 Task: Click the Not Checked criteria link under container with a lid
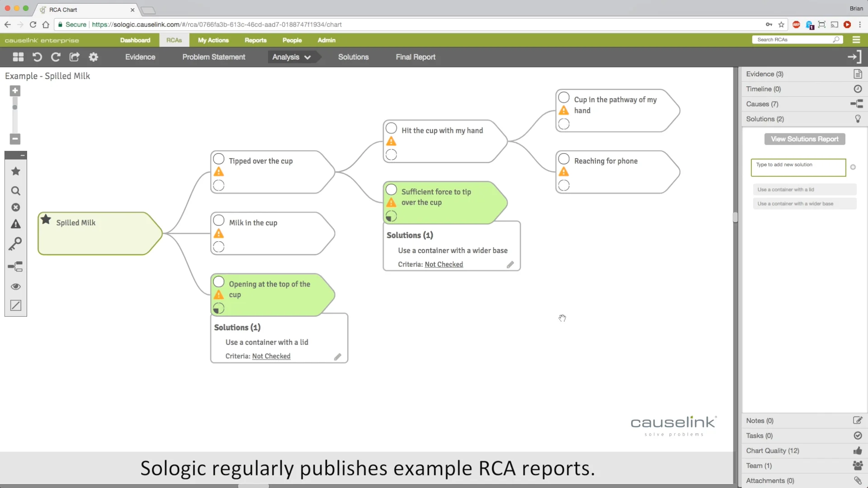(x=271, y=356)
